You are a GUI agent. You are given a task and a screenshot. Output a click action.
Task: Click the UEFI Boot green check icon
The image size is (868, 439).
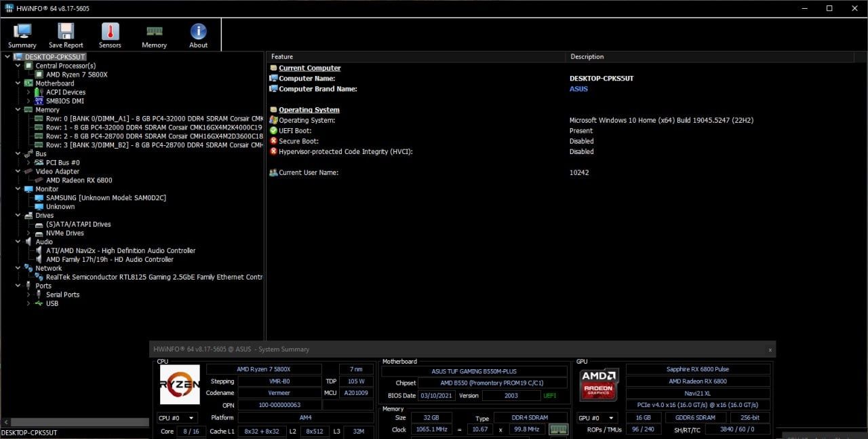tap(273, 130)
